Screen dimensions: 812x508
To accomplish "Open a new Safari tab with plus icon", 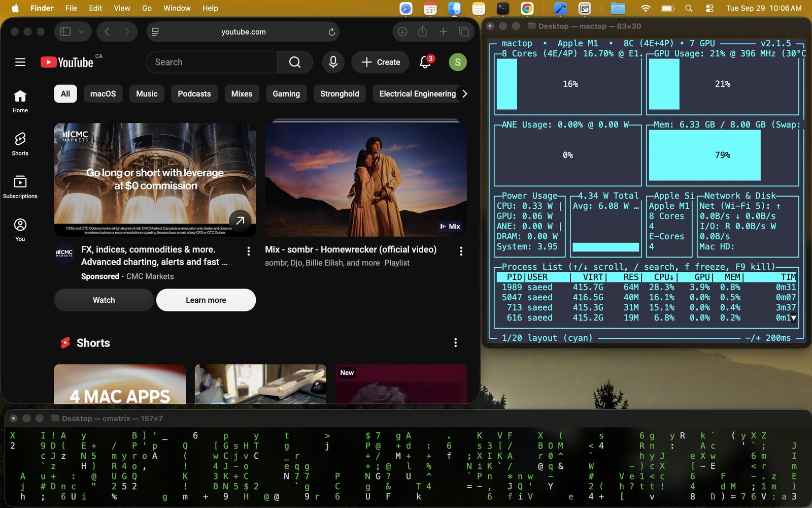I will click(443, 31).
